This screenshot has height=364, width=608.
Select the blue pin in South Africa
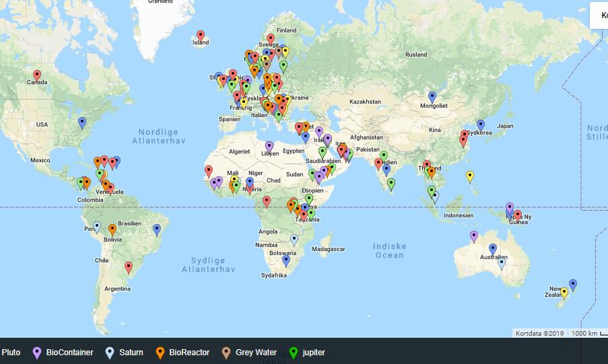(285, 261)
